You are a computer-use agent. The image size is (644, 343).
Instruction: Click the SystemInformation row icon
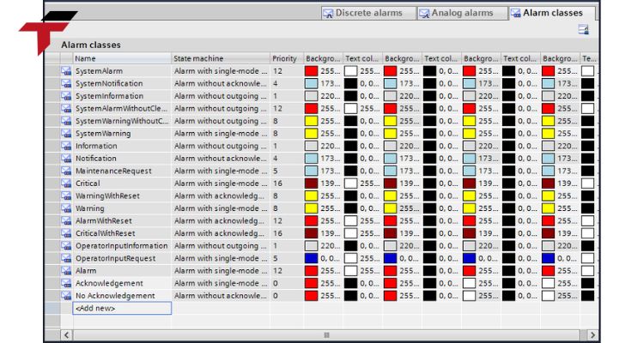(66, 96)
